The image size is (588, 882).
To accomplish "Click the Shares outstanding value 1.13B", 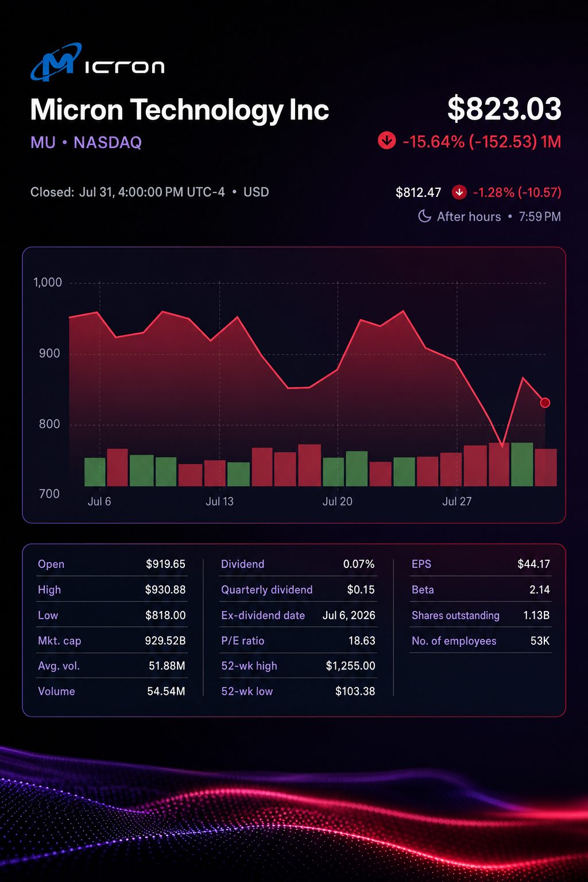I will click(536, 615).
